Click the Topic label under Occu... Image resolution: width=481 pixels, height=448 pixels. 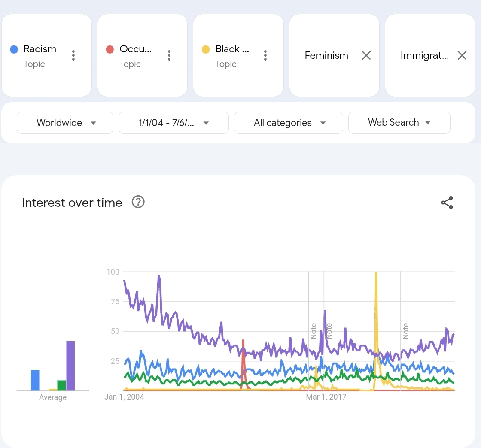(x=130, y=64)
